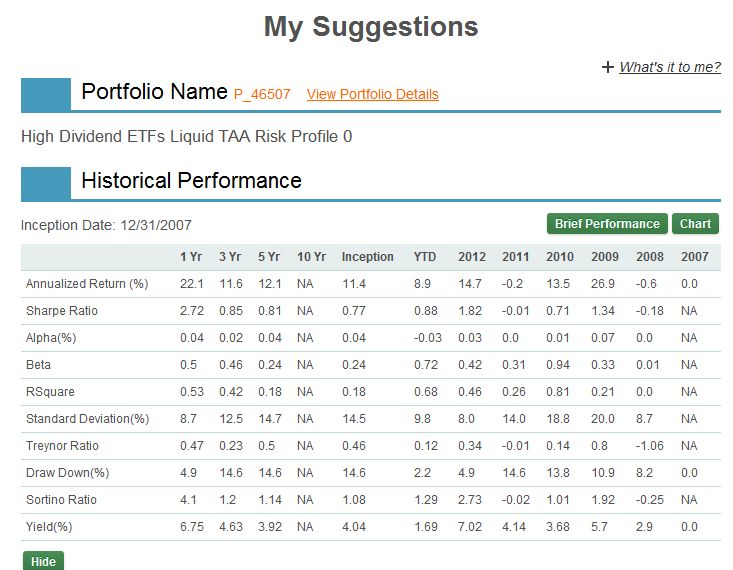Click the Yield(%) row label
This screenshot has width=733, height=570.
coord(49,527)
